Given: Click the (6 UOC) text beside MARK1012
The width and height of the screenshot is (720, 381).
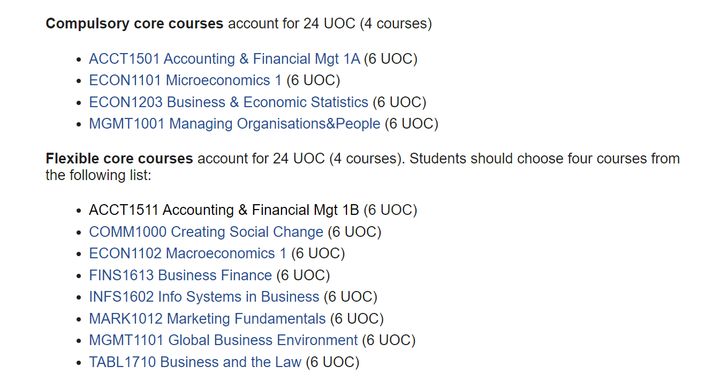Looking at the screenshot, I should tap(357, 319).
